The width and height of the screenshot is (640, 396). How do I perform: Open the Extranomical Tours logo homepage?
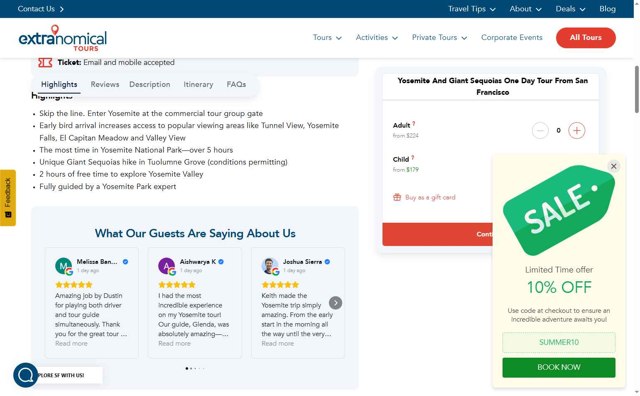click(x=62, y=38)
